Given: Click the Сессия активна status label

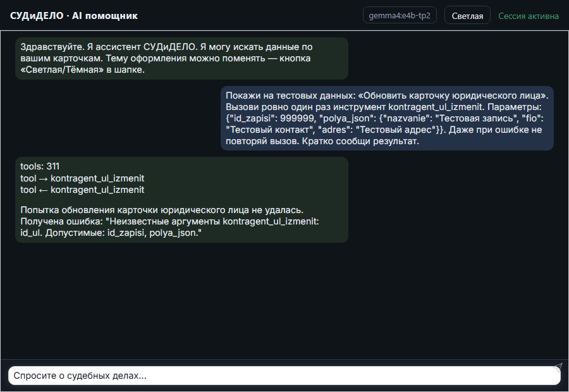Looking at the screenshot, I should (x=529, y=16).
